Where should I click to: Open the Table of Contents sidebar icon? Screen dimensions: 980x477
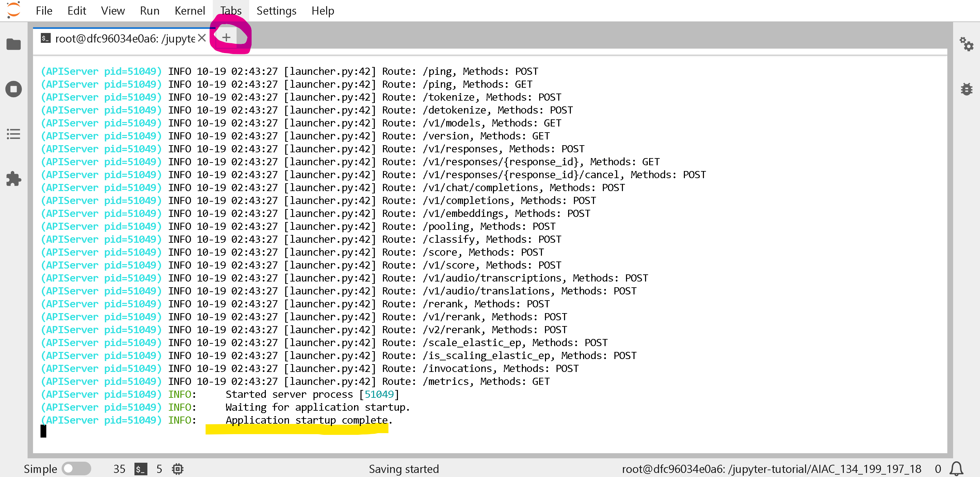click(14, 134)
